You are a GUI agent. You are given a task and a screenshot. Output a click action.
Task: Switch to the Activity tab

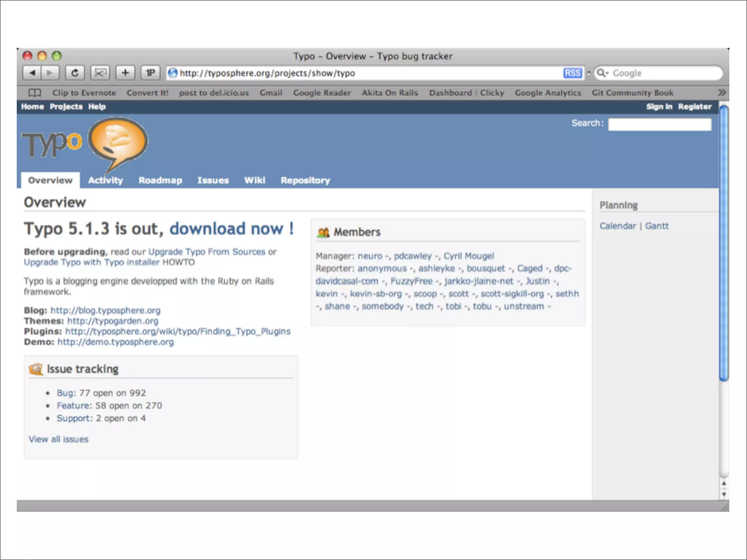105,180
